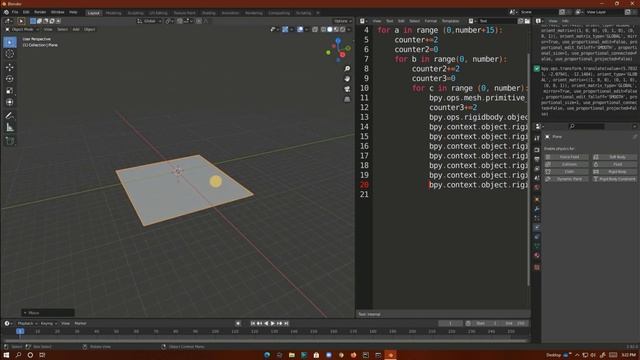The width and height of the screenshot is (640, 360).
Task: Open the View Layer properties tab
Action: coord(537,169)
